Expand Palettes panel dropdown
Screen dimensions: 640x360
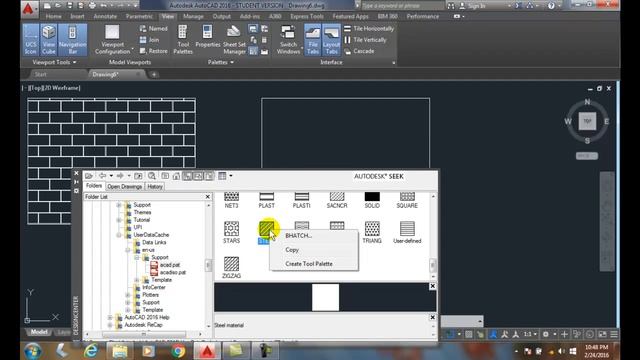click(220, 62)
